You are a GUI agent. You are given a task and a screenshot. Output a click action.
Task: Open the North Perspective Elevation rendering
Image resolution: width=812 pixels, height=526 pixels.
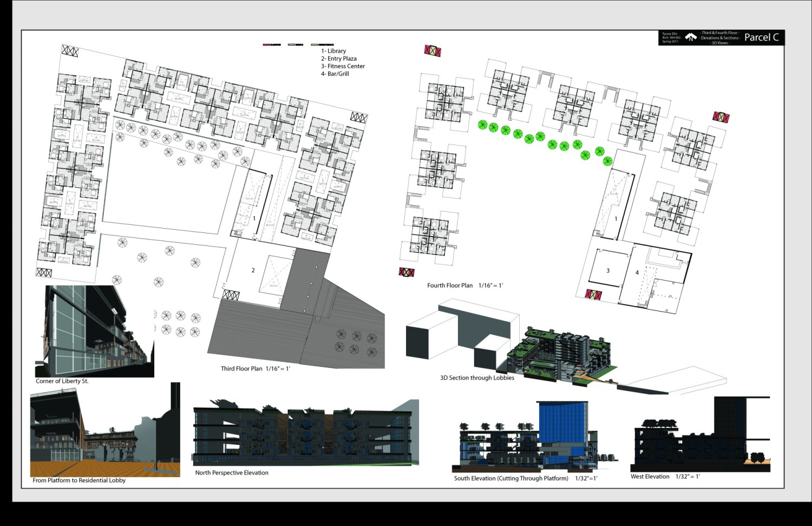click(306, 432)
